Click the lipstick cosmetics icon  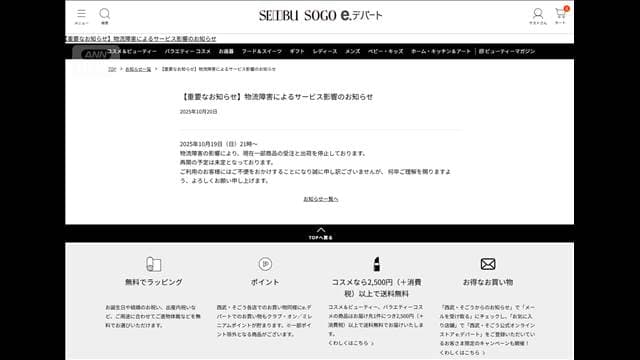pyautogui.click(x=377, y=264)
